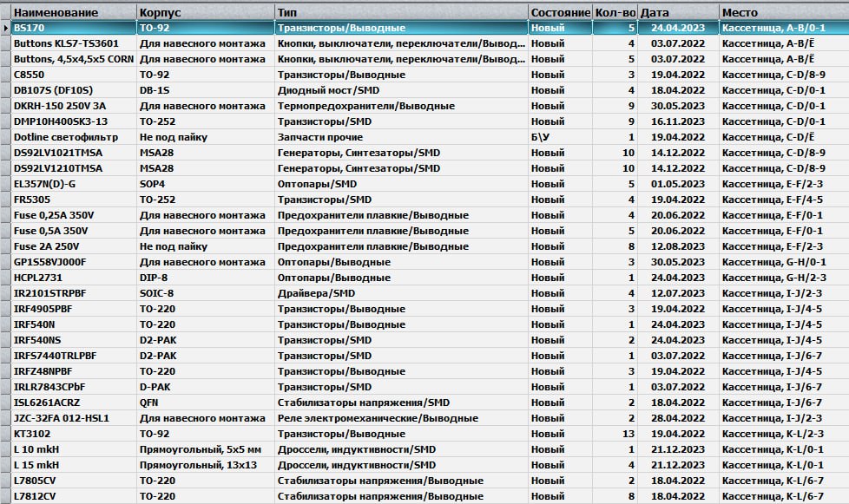The width and height of the screenshot is (849, 504).
Task: Select the IRF540N name cell
Action: click(x=74, y=325)
